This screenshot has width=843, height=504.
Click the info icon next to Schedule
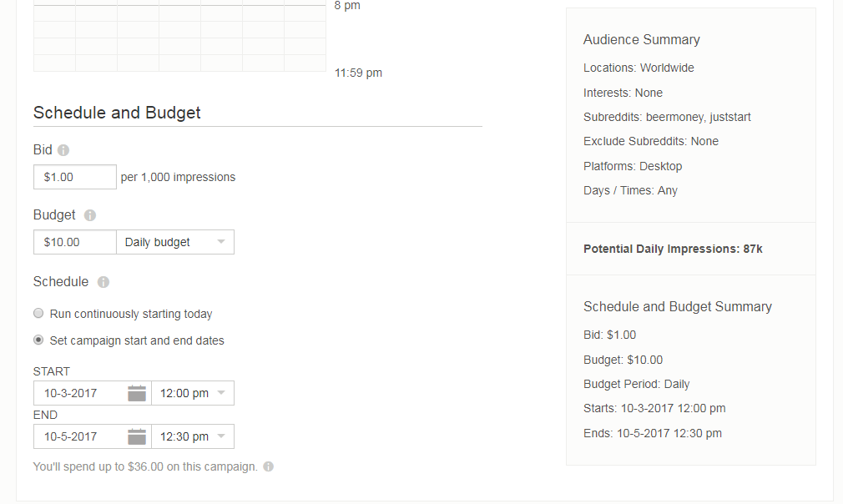click(103, 282)
